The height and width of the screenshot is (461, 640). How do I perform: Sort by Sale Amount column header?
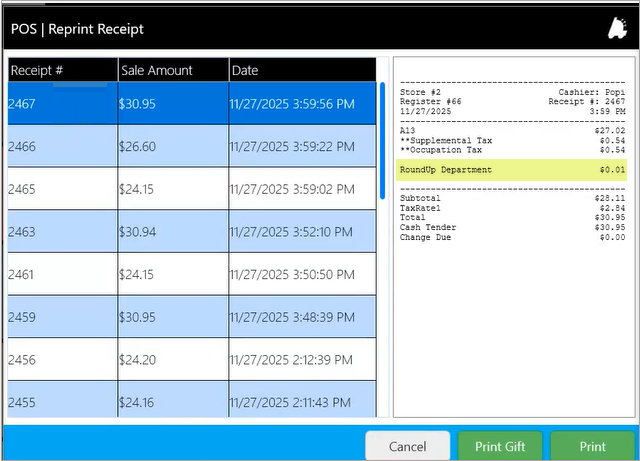pyautogui.click(x=171, y=70)
